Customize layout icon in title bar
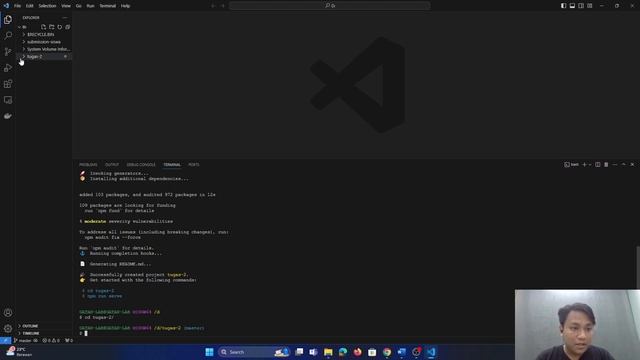Screen dimensions: 640x360 590,6
